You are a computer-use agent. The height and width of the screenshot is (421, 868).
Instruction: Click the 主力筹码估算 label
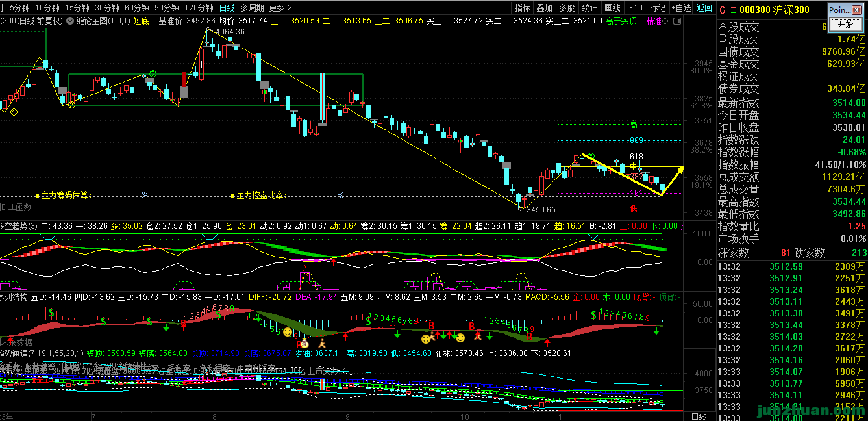pyautogui.click(x=66, y=195)
